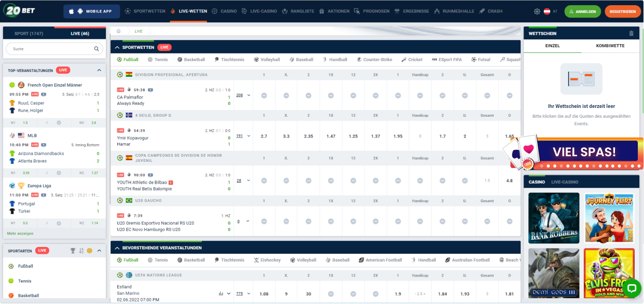
Task: Click the Mehr anzeigen link
Action: tap(20, 233)
